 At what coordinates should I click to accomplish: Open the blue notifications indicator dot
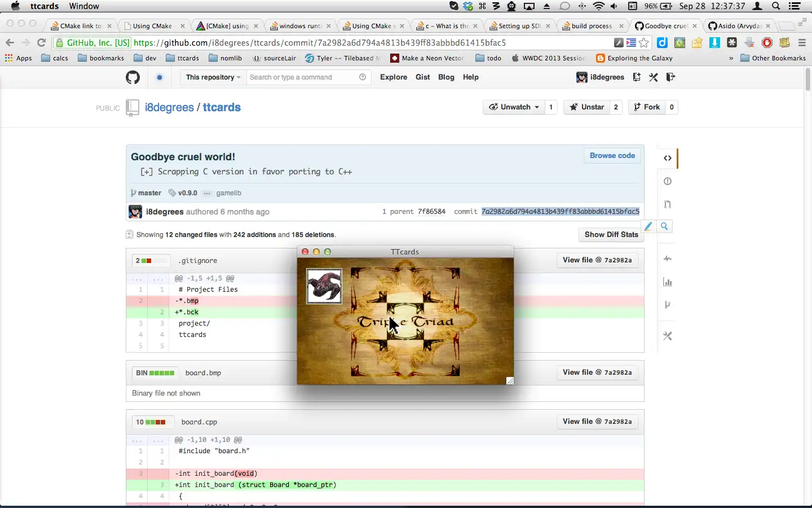[160, 77]
